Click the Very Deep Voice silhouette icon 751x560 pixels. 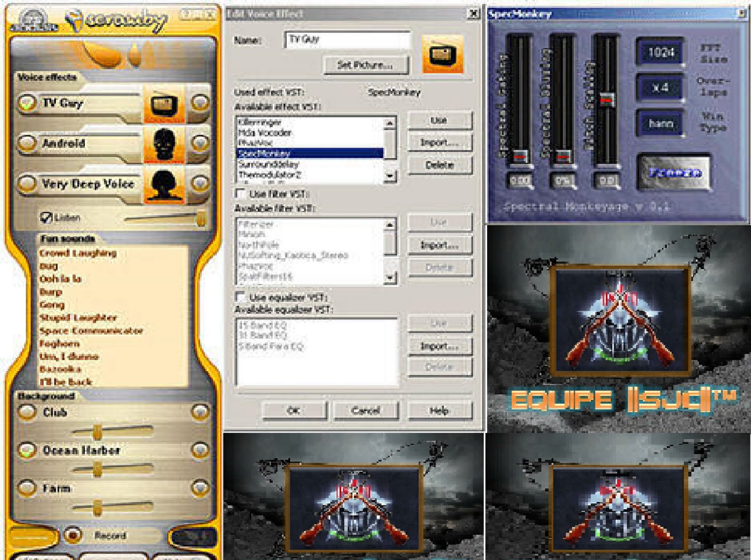pos(163,185)
